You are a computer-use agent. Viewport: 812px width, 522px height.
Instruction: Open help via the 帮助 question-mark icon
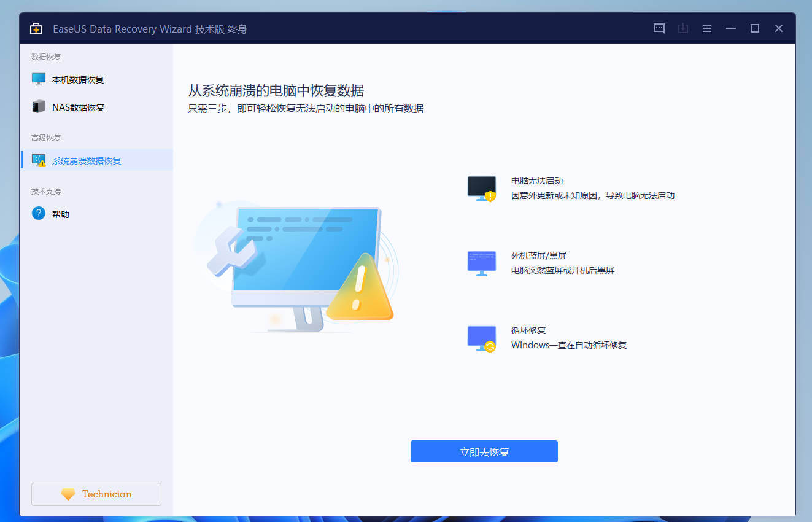(38, 213)
